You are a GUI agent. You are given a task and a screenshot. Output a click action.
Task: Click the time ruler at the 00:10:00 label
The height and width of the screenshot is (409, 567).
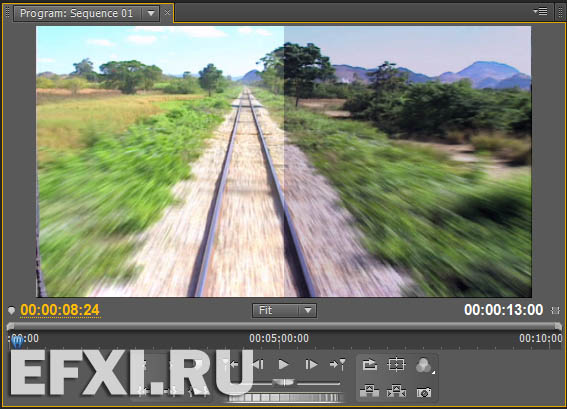click(x=541, y=338)
